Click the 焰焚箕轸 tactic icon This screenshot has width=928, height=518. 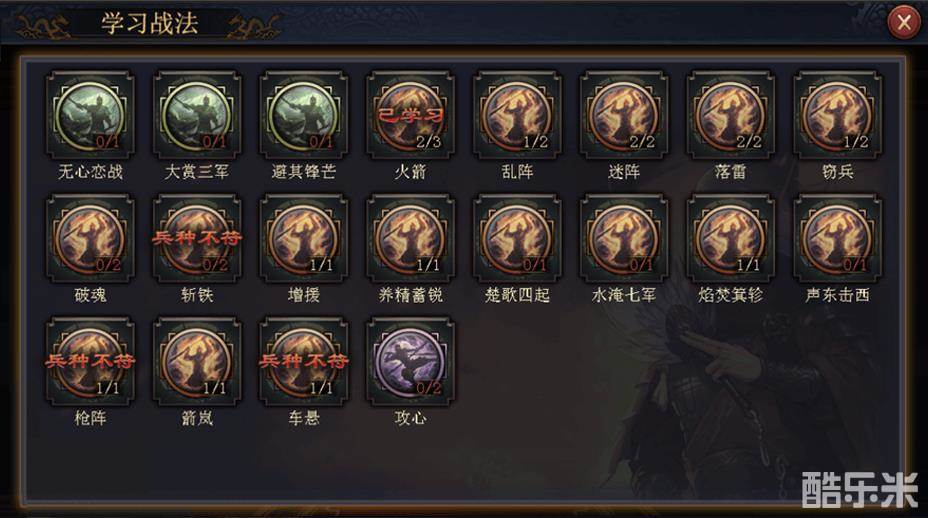(730, 238)
